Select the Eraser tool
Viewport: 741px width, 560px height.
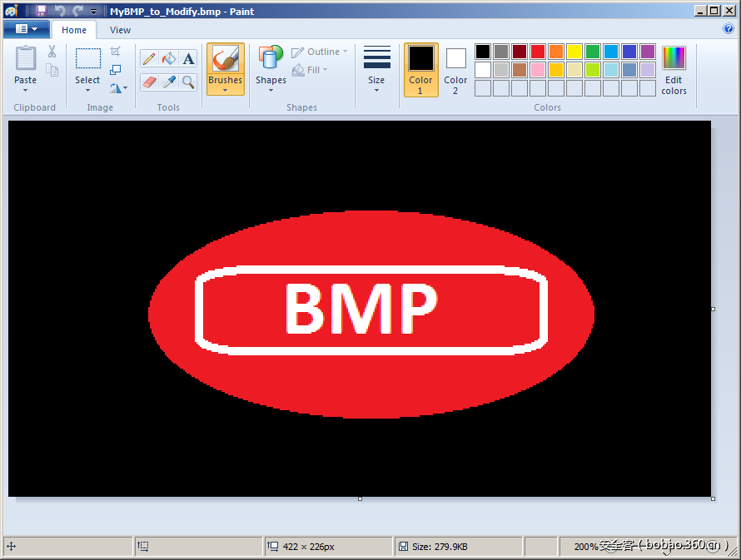point(150,82)
